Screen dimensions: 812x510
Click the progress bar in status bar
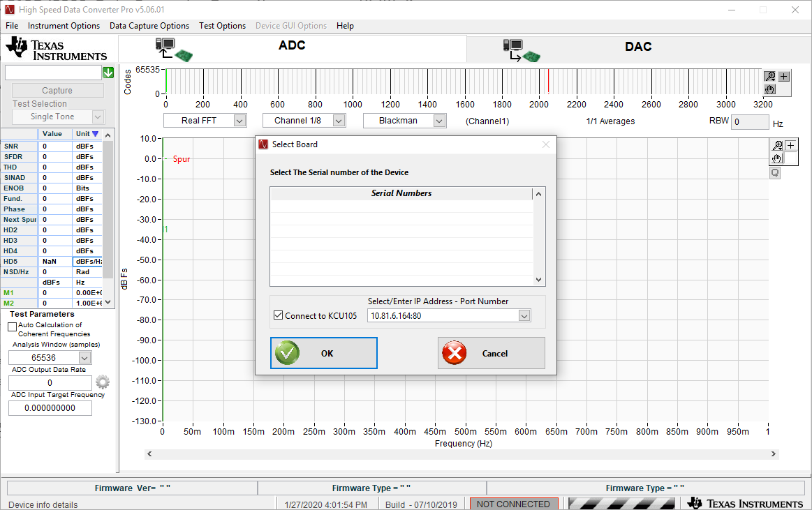(x=621, y=503)
